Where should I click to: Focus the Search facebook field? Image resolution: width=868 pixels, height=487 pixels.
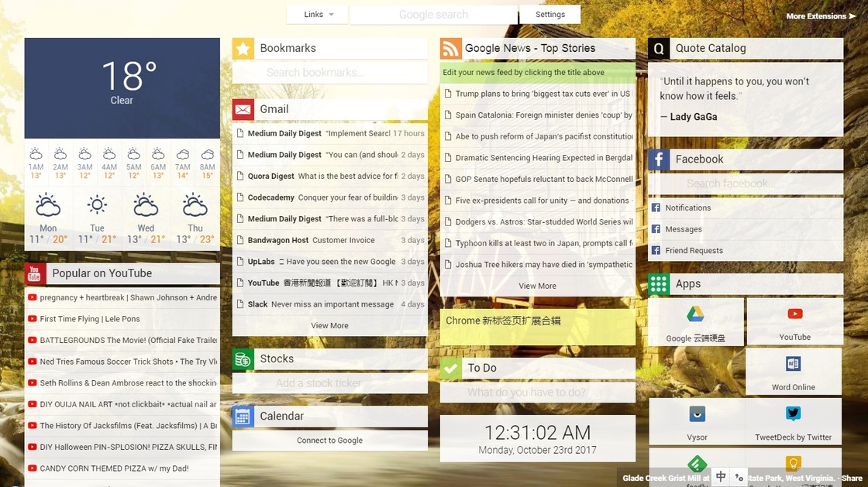746,183
